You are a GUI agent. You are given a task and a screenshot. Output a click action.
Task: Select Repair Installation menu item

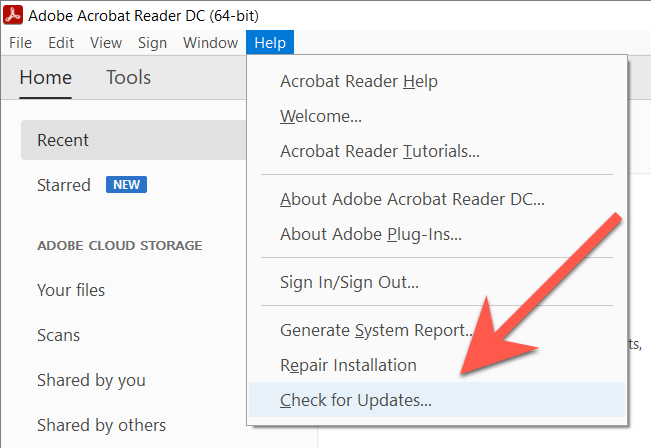coord(437,365)
